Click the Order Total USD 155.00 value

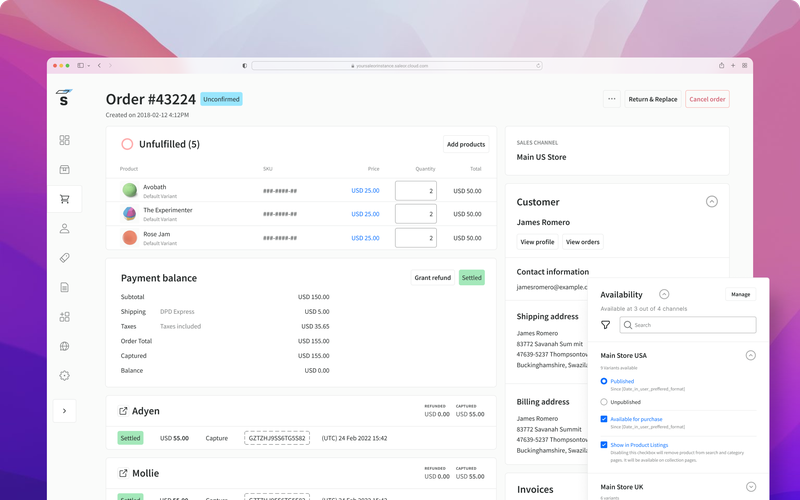coord(314,341)
